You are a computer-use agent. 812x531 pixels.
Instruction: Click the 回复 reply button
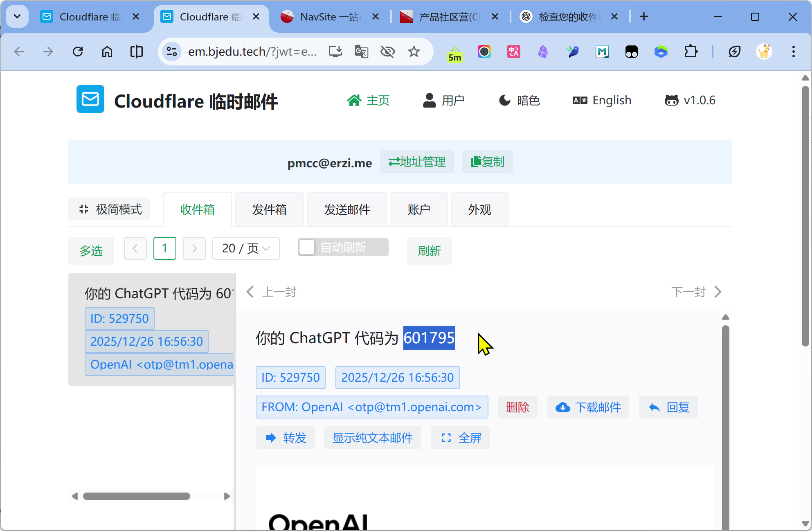668,407
